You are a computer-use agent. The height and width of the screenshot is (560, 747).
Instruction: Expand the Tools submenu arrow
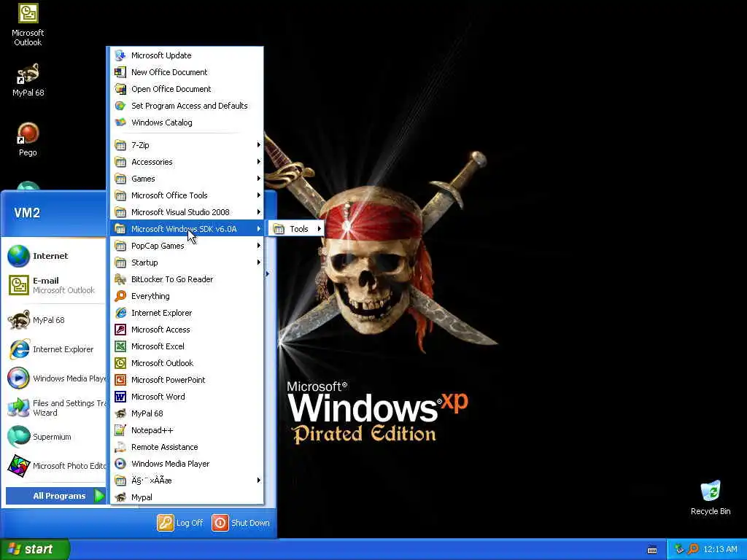(x=320, y=228)
